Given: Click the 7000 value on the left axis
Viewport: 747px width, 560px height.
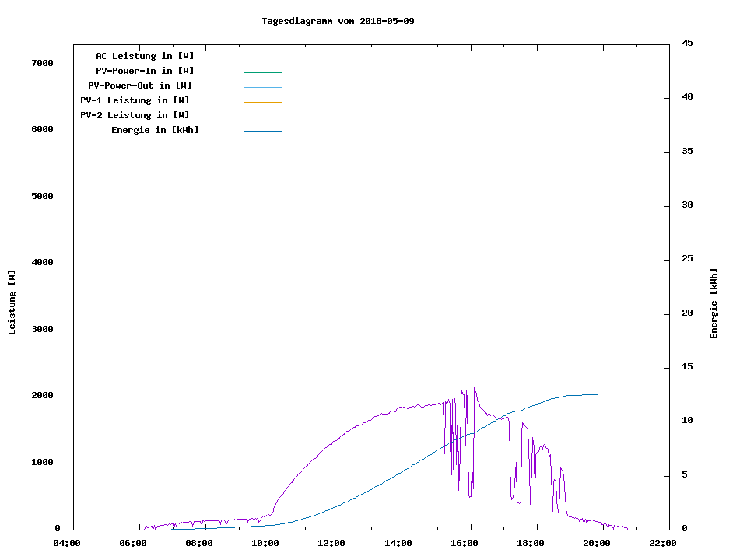Looking at the screenshot, I should pos(41,63).
